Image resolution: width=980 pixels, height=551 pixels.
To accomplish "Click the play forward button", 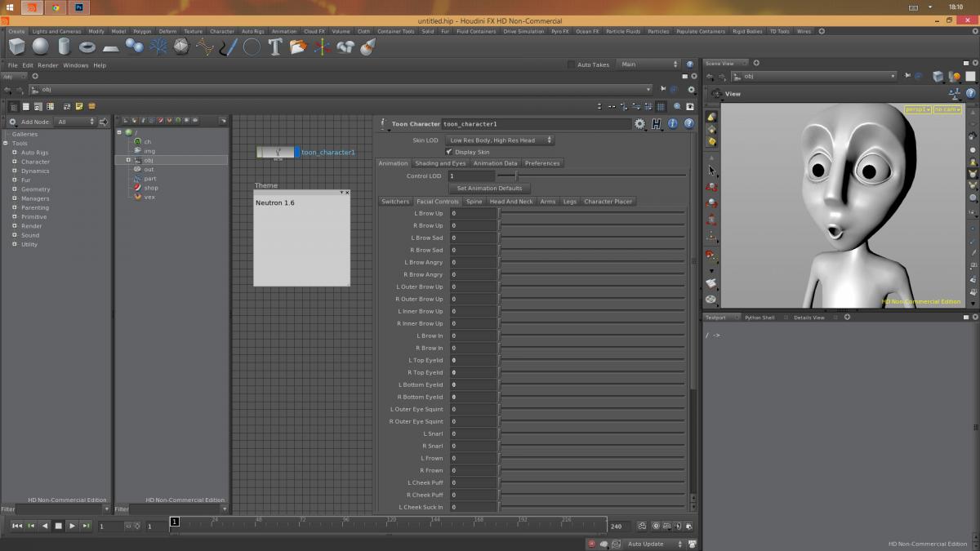I will tap(72, 527).
